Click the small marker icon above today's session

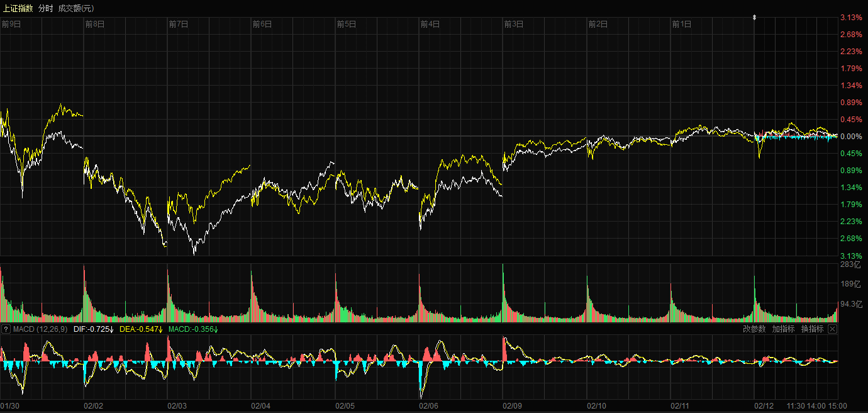point(755,18)
